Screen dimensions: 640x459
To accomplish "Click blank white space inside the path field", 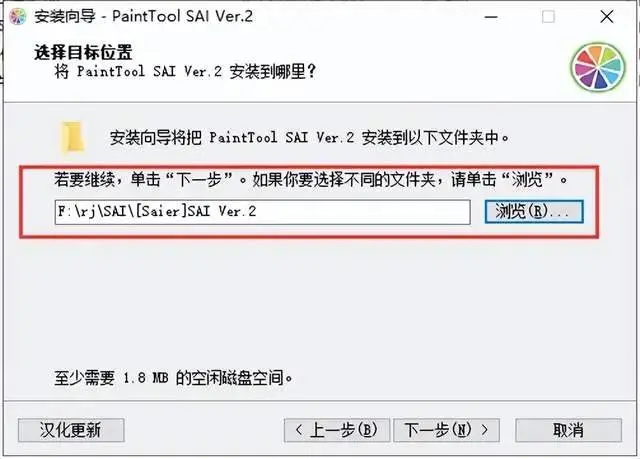I will (x=363, y=212).
